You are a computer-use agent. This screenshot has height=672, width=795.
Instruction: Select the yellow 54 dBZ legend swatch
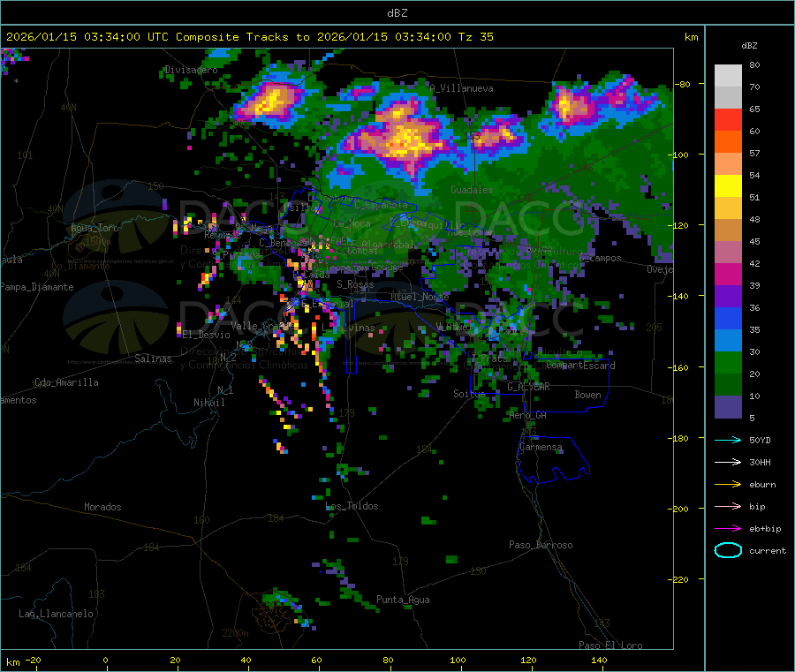click(728, 186)
